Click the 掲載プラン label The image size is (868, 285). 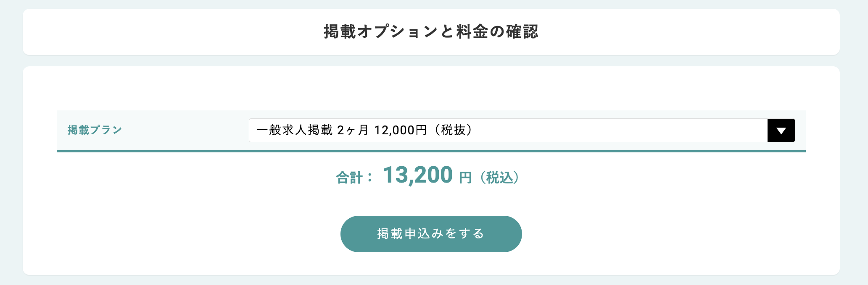[x=95, y=130]
